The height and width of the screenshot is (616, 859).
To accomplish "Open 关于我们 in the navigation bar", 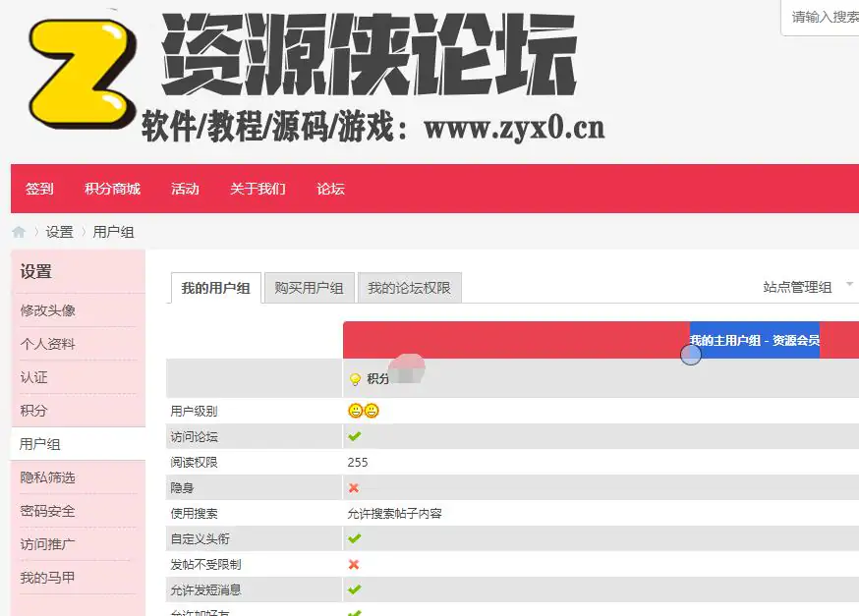I will pyautogui.click(x=258, y=189).
